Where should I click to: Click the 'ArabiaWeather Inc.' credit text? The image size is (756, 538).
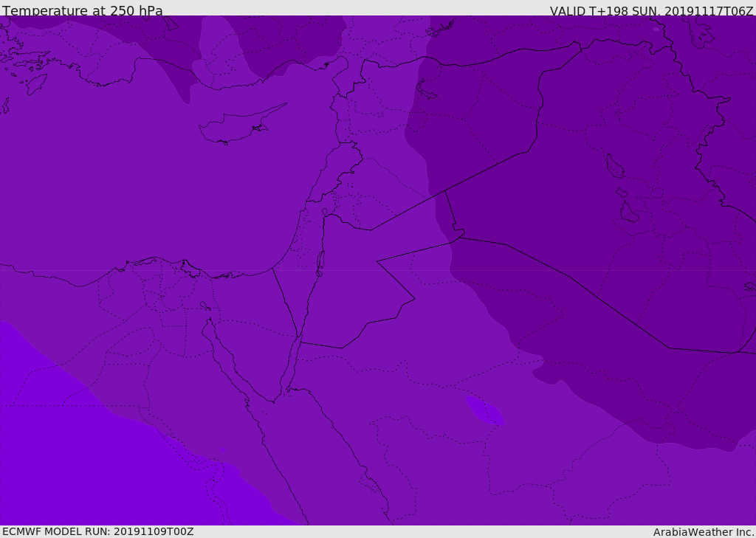point(704,532)
